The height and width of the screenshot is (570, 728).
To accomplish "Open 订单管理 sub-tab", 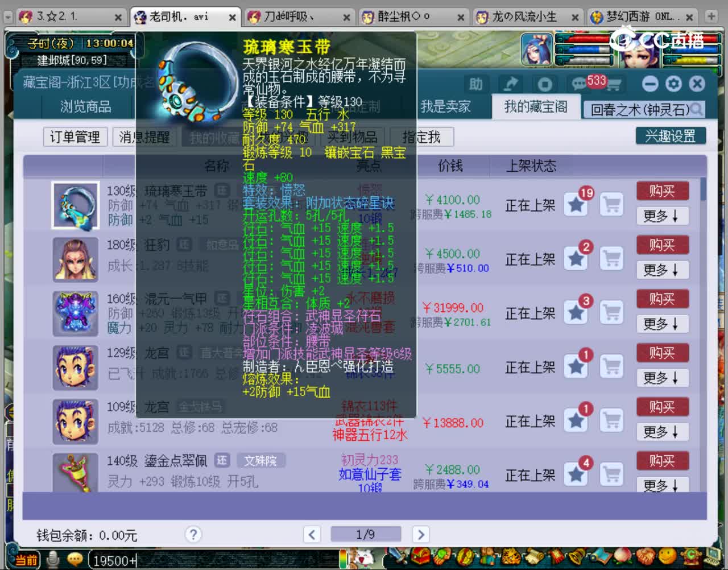I will point(75,137).
